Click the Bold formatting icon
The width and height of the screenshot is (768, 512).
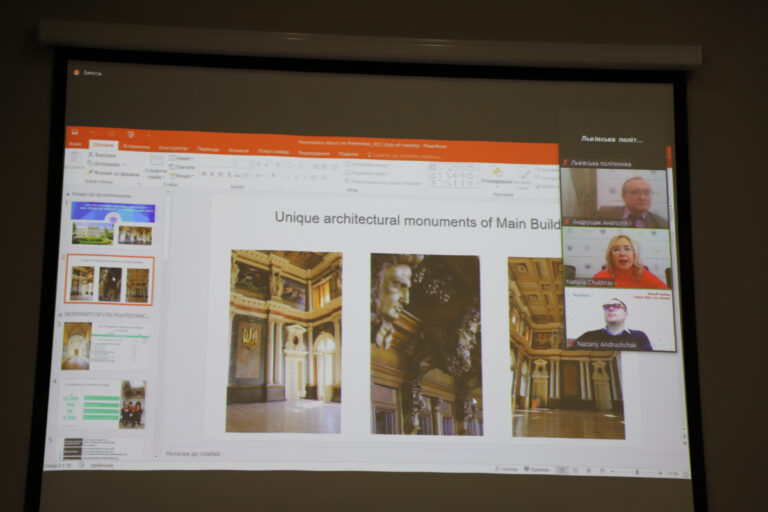(205, 175)
